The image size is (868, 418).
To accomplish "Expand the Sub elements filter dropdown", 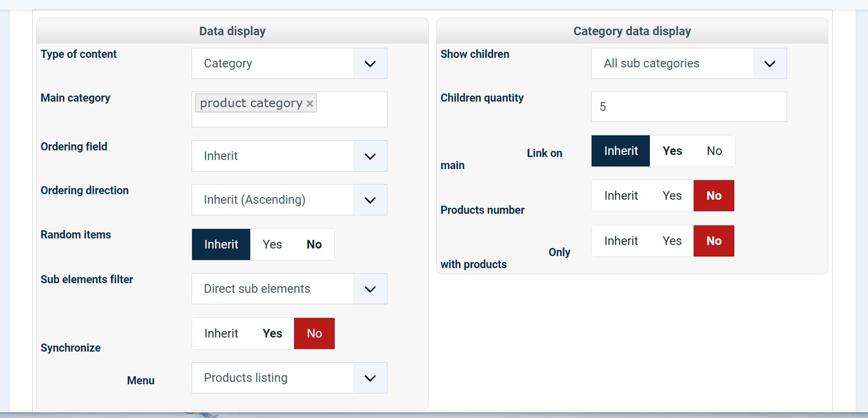I will (289, 289).
